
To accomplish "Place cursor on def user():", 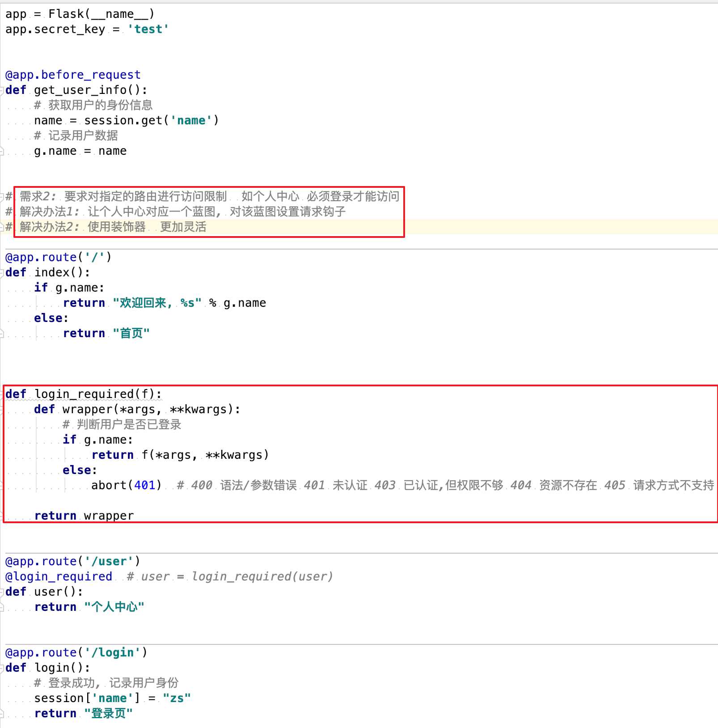I will [44, 592].
